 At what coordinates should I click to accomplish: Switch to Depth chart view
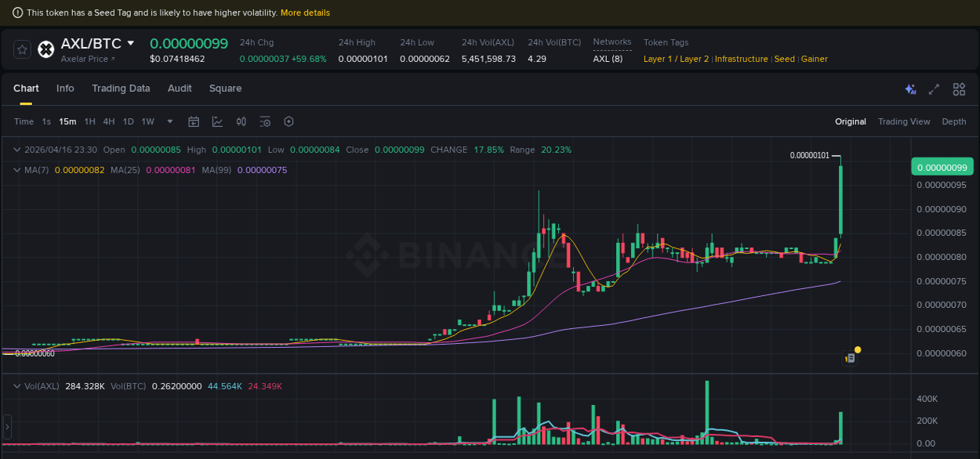954,121
